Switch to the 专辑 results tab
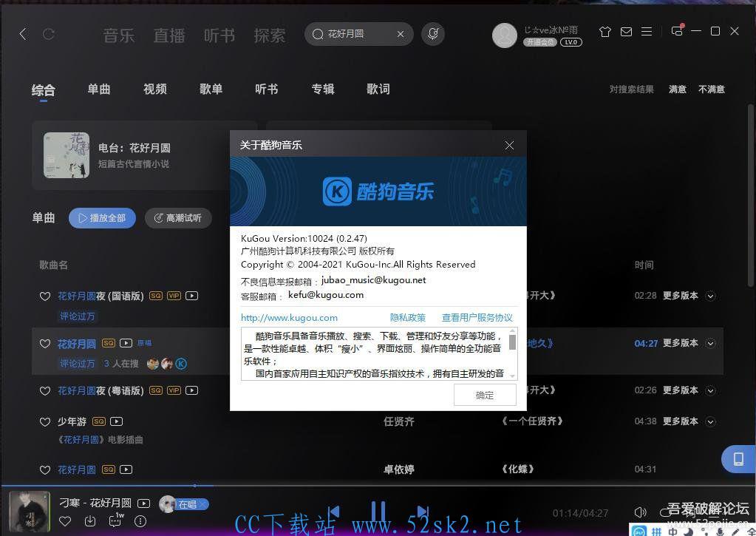Image resolution: width=756 pixels, height=536 pixels. 322,89
